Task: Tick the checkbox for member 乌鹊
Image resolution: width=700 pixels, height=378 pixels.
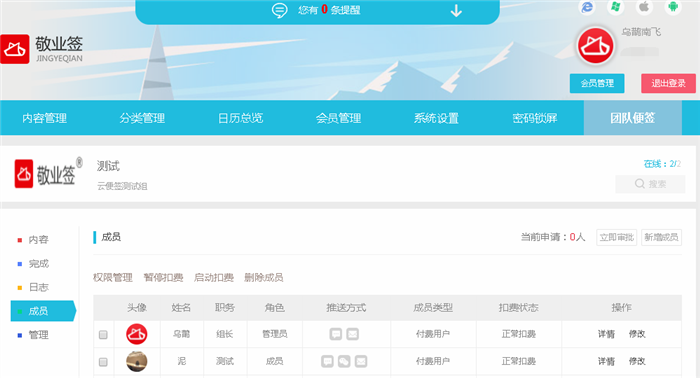Action: (103, 334)
